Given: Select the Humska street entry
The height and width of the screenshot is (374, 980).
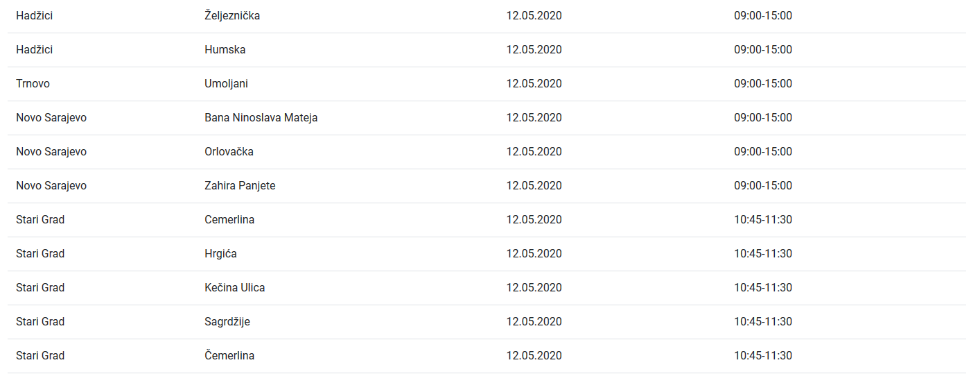Looking at the screenshot, I should [225, 49].
